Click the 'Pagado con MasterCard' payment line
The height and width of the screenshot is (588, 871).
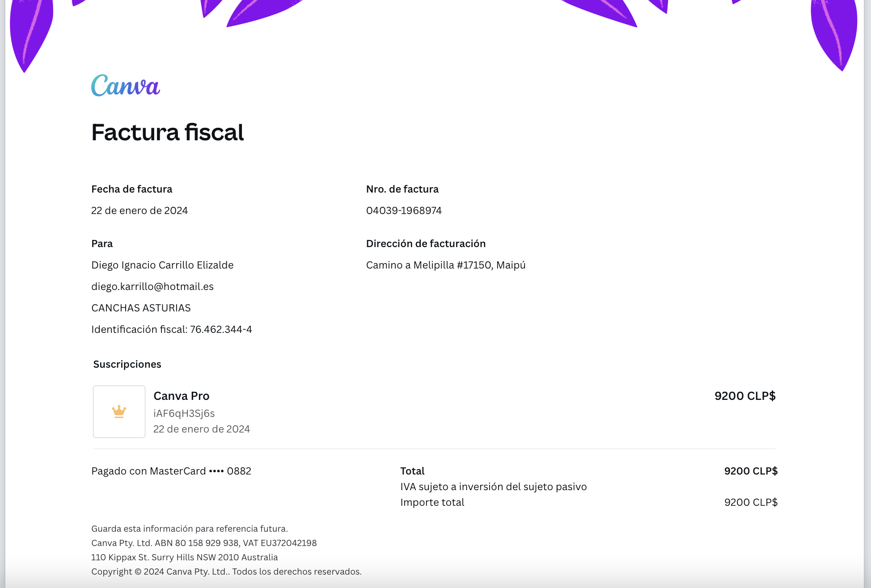(x=171, y=471)
